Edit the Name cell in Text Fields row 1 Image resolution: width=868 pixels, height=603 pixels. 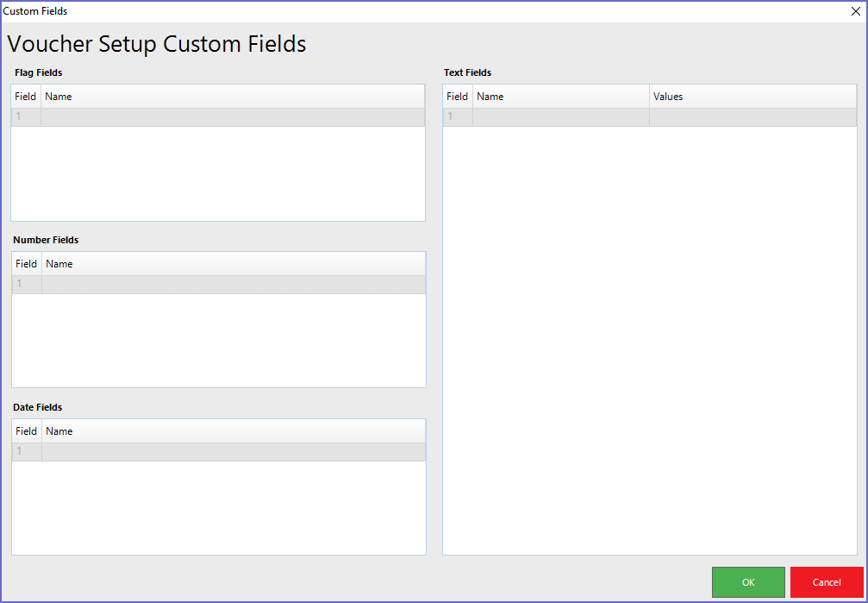tap(560, 116)
